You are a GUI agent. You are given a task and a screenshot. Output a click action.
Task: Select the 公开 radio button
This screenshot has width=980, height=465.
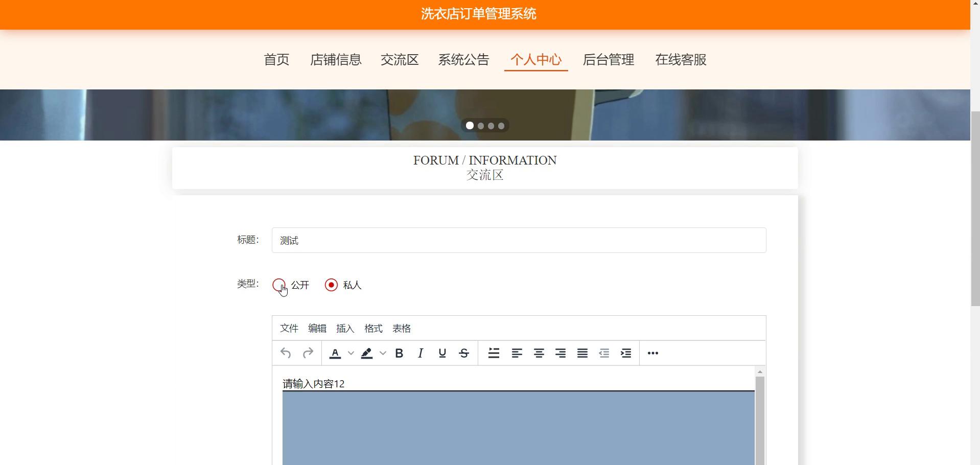[279, 285]
